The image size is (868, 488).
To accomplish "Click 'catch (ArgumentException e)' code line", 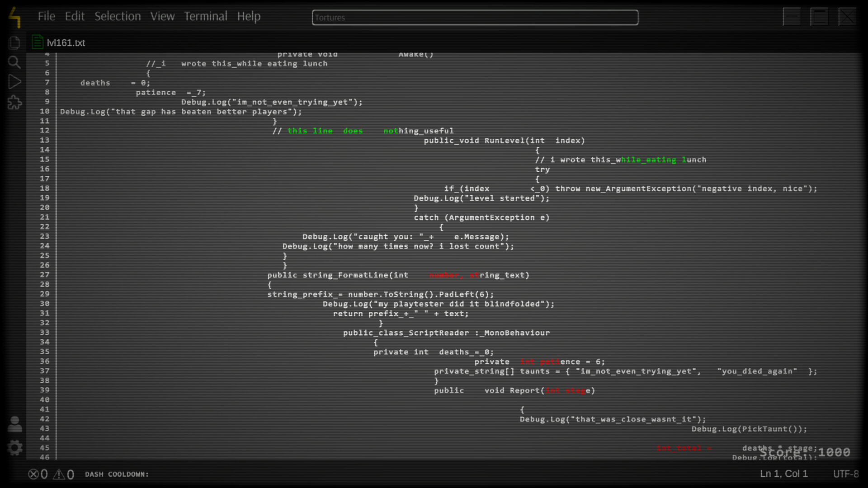I will click(x=481, y=217).
